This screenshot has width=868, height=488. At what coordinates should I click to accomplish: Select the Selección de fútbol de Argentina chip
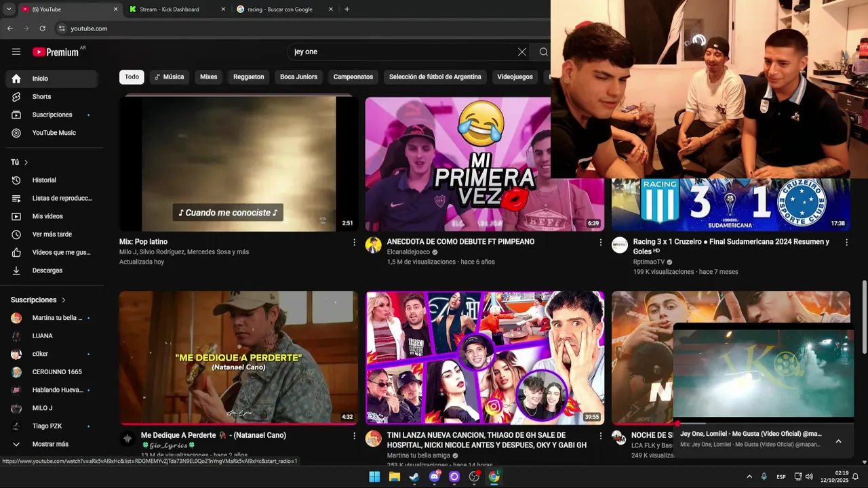pos(435,77)
